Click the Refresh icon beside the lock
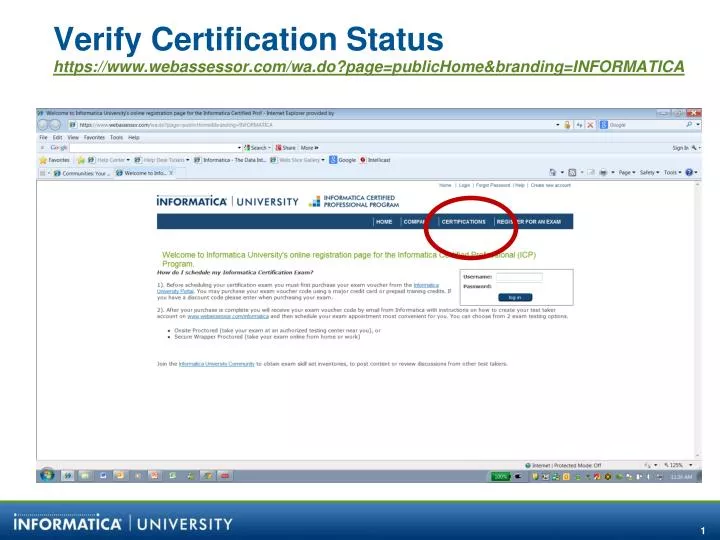This screenshot has height=540, width=720. [579, 125]
